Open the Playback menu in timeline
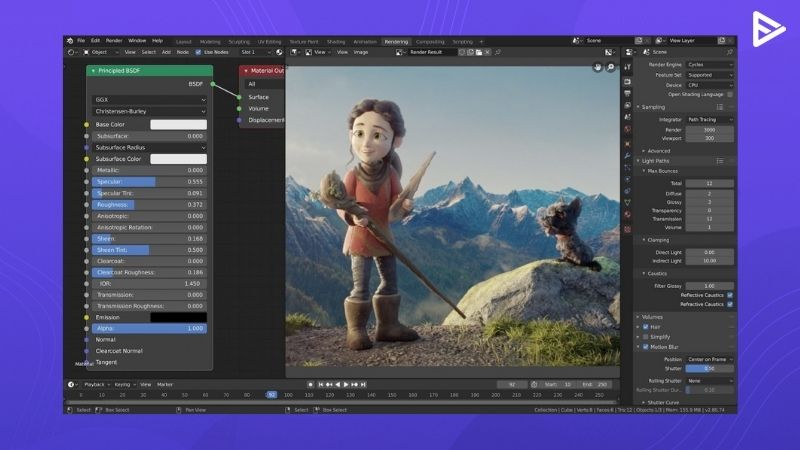Screen dimensions: 800x450 tap(96, 385)
